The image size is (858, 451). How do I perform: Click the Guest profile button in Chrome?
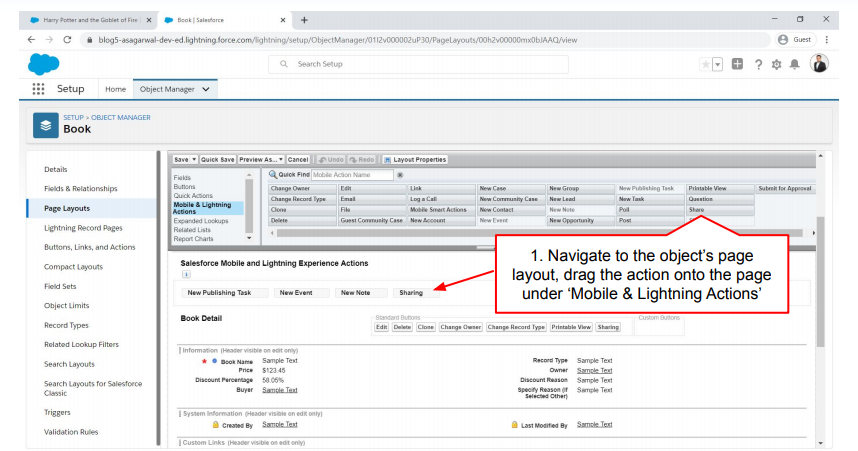click(795, 39)
